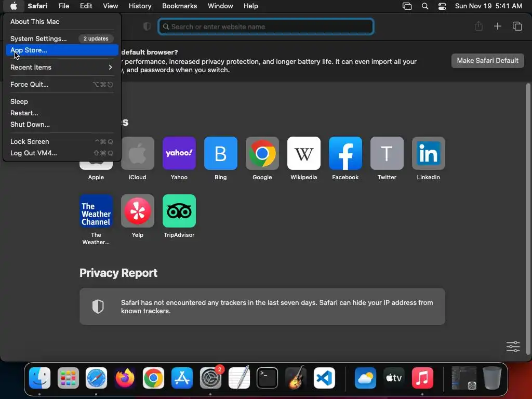Image resolution: width=532 pixels, height=399 pixels.
Task: Select Lock Screen
Action: click(62, 141)
